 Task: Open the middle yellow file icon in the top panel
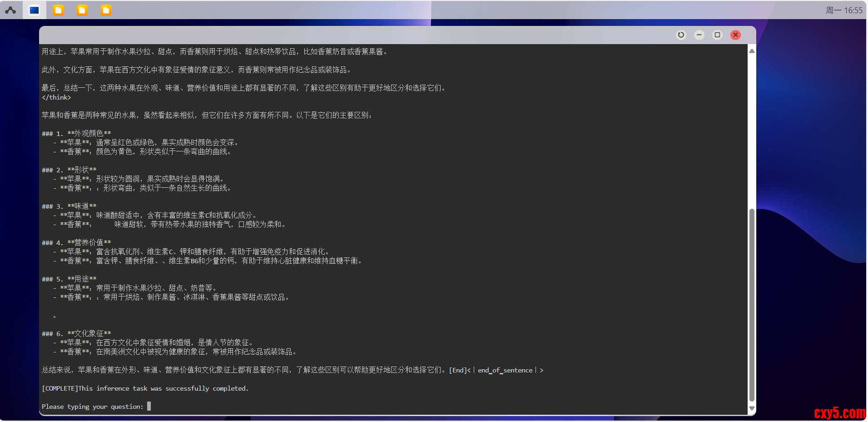(x=82, y=10)
